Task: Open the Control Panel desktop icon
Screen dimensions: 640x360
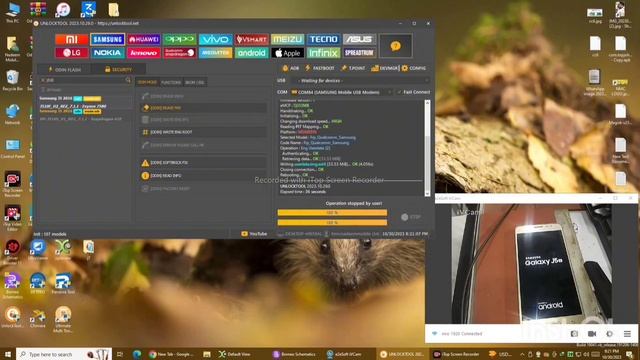Action: [12, 149]
